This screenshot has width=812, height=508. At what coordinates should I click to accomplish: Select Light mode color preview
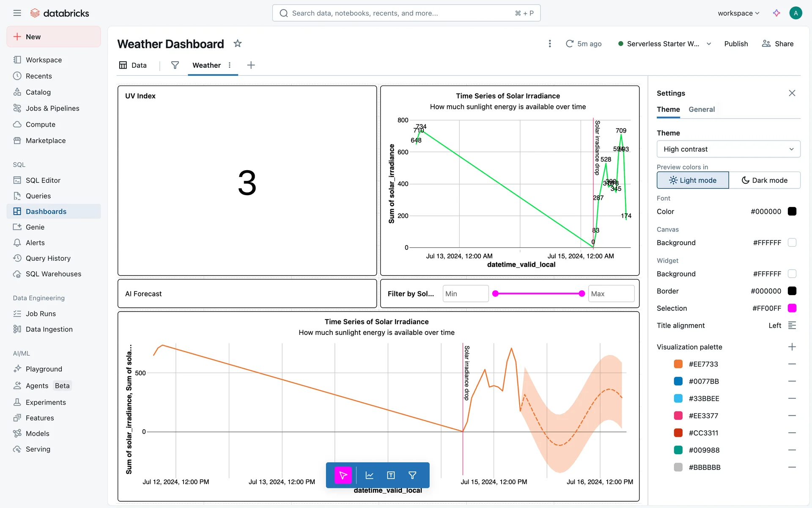[692, 180]
